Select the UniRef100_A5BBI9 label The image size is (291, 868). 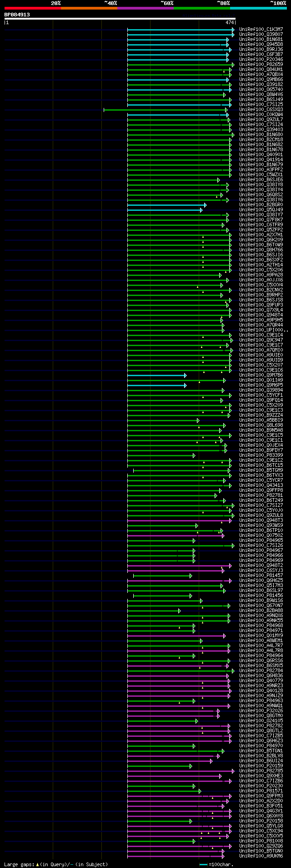261,420
